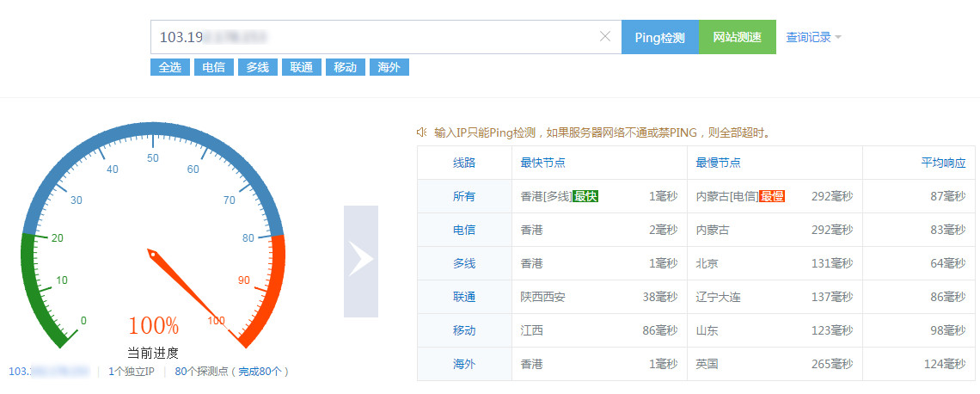Click the orange 最慢 badge

click(x=771, y=196)
